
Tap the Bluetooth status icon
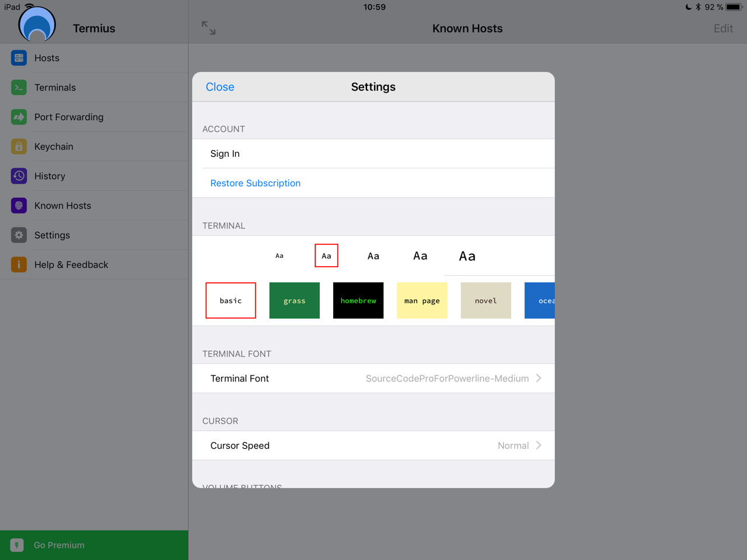[x=698, y=7]
